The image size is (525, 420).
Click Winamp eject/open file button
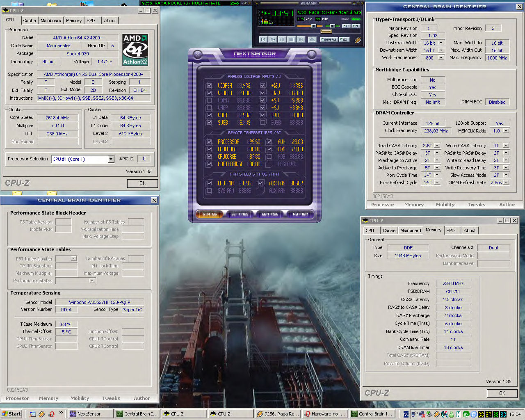coord(312,39)
